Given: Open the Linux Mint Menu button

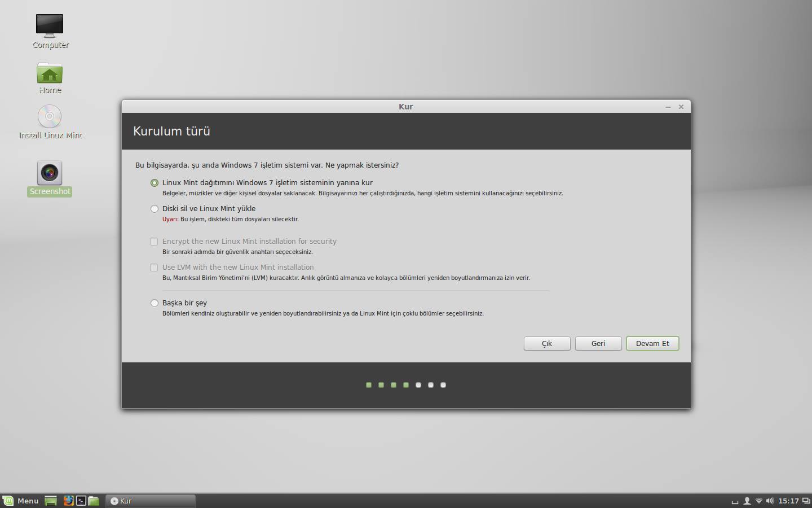Looking at the screenshot, I should point(21,501).
